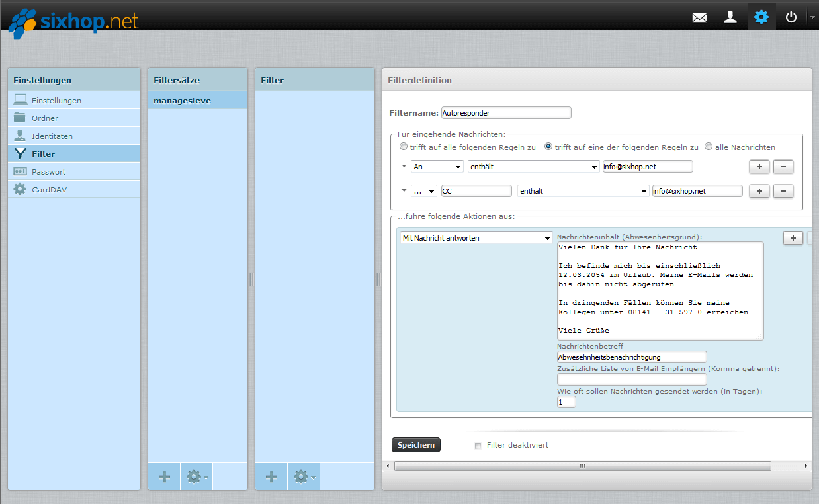
Task: Click the splitter between Filter and Filterdefinition
Action: 378,279
